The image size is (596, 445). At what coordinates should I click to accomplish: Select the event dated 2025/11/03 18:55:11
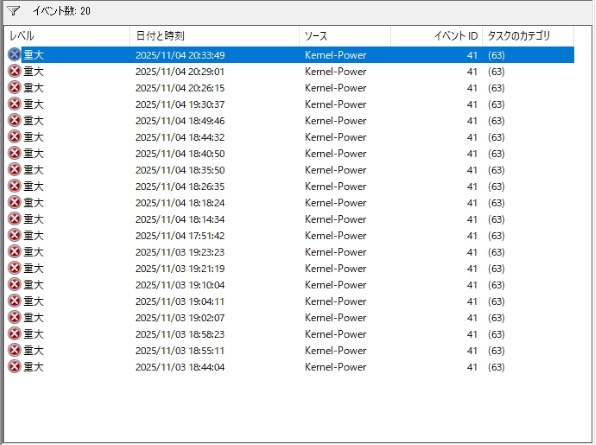(290, 350)
